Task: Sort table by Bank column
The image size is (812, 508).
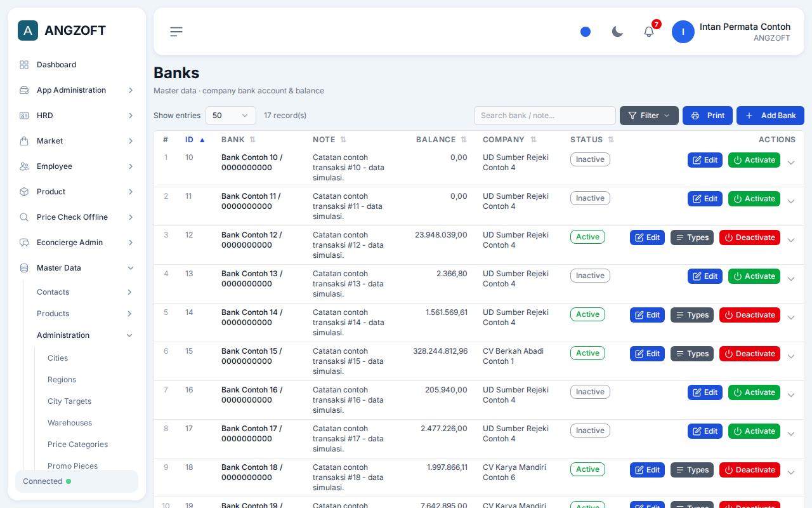Action: point(238,140)
